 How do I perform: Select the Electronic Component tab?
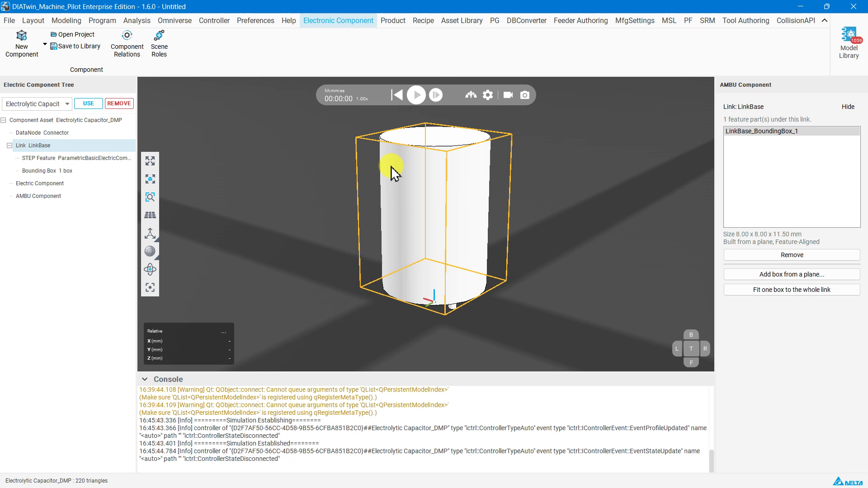tap(338, 20)
